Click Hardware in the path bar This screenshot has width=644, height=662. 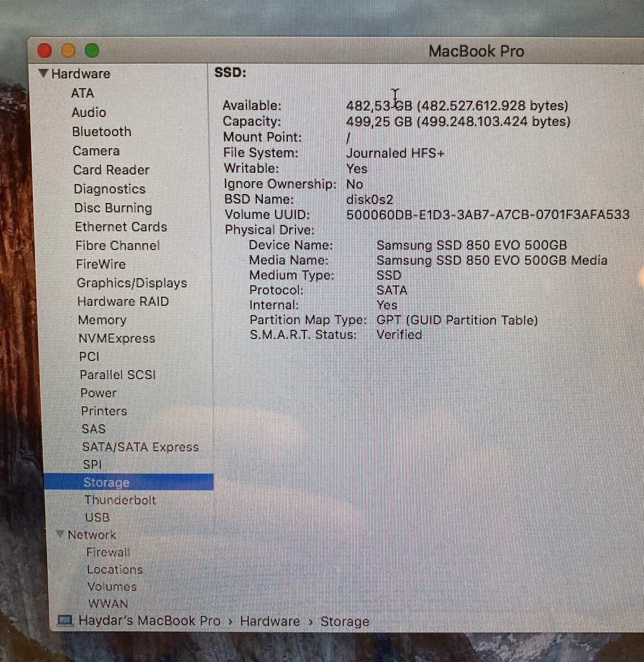270,621
